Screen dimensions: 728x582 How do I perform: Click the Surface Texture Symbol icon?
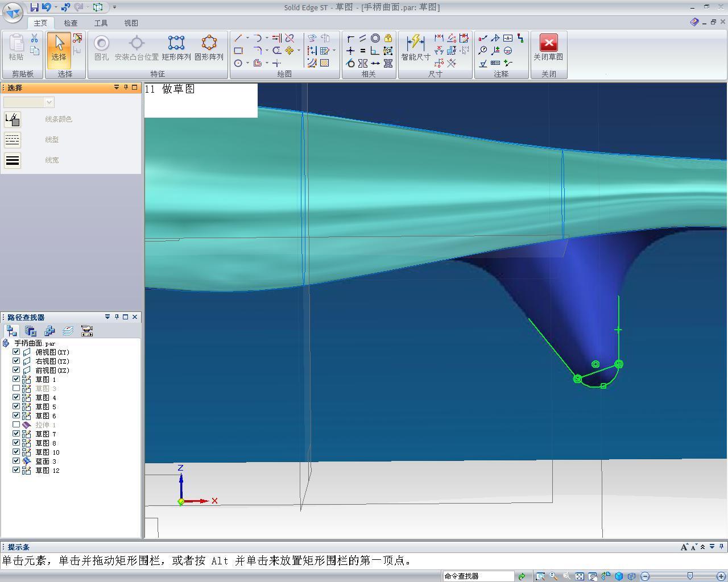483,63
